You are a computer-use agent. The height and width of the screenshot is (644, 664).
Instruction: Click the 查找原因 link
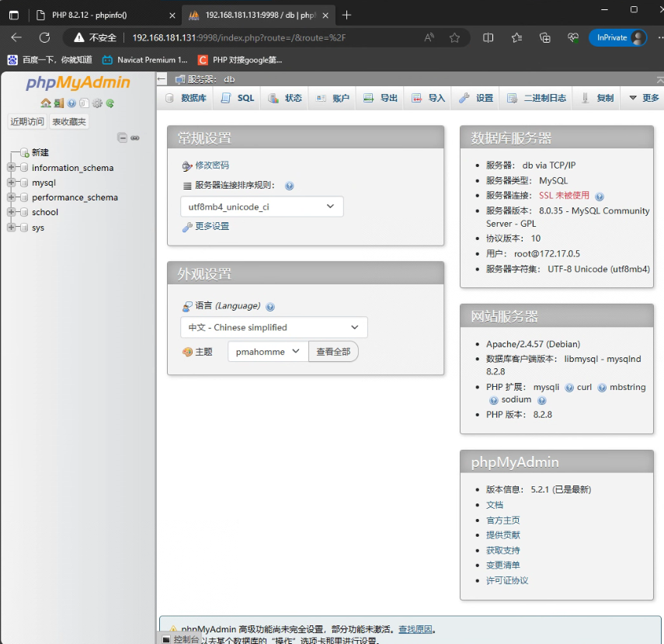415,629
